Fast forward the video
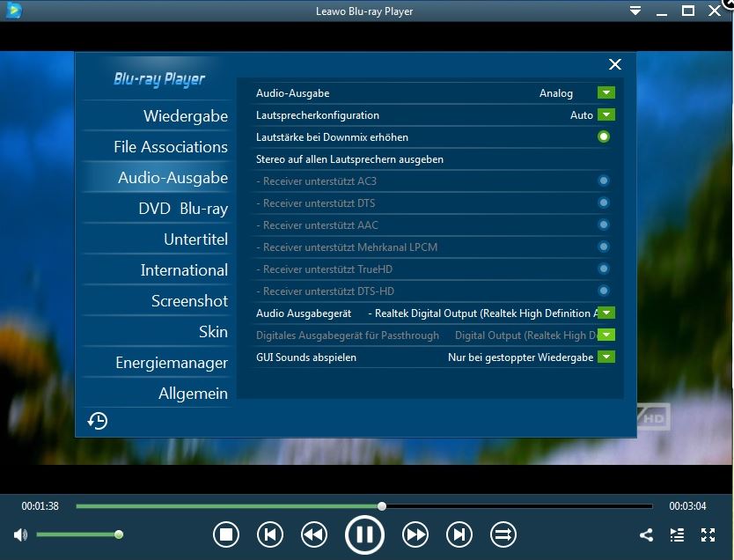Screen dimensions: 734x560 coord(415,534)
